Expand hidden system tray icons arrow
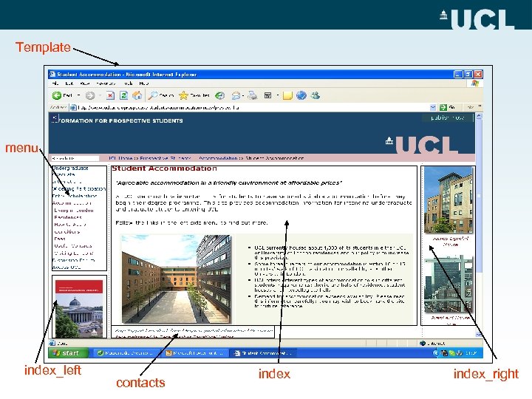Image resolution: width=532 pixels, height=399 pixels. coord(437,353)
